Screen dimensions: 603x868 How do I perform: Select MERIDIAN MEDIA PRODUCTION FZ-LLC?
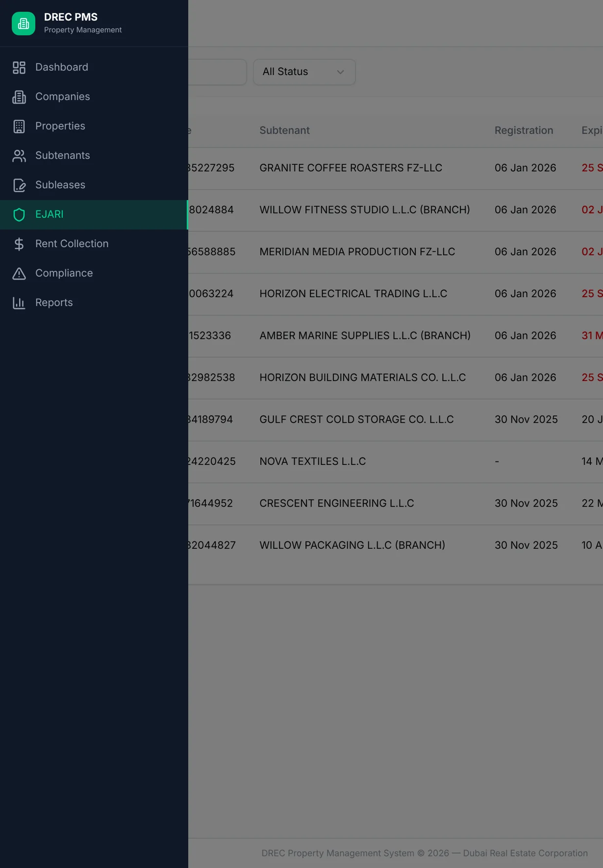(357, 252)
